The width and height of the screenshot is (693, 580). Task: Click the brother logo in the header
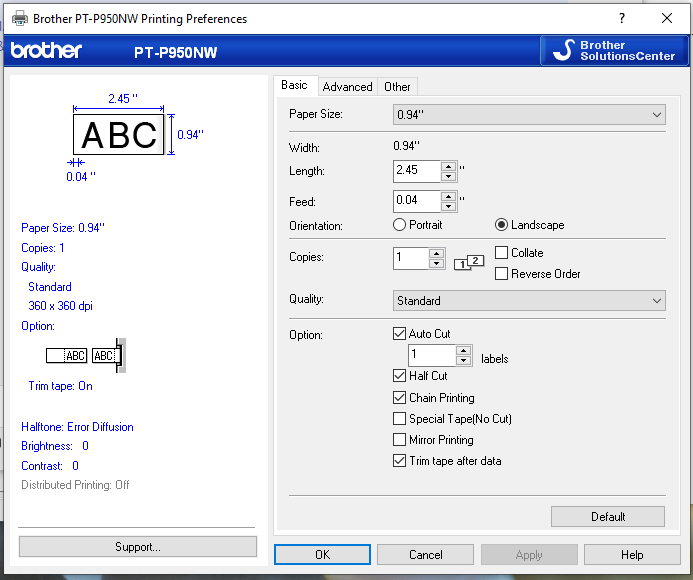46,51
